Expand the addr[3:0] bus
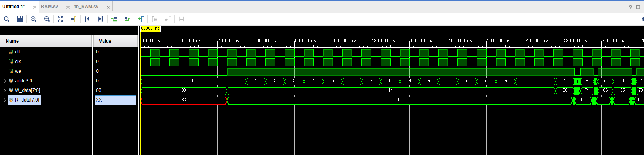 tap(5, 81)
